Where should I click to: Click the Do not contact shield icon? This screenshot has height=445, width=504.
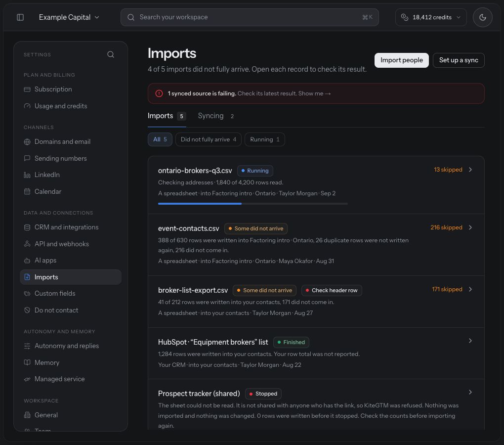click(27, 310)
